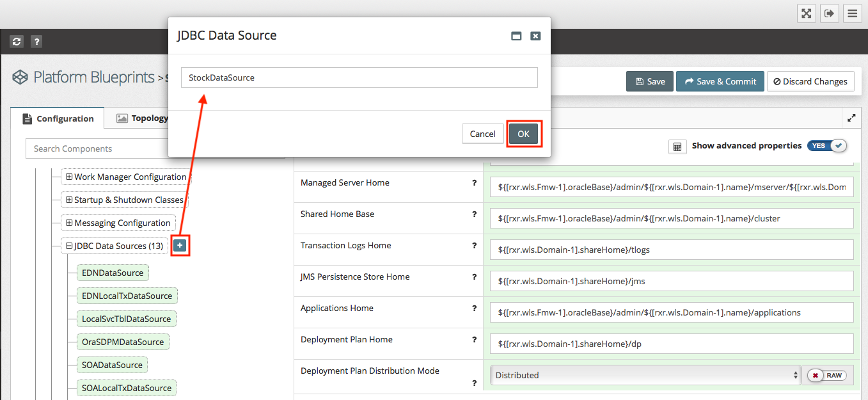Click the calculator icon beside advanced properties
Viewport: 868px width, 400px height.
[x=677, y=147]
